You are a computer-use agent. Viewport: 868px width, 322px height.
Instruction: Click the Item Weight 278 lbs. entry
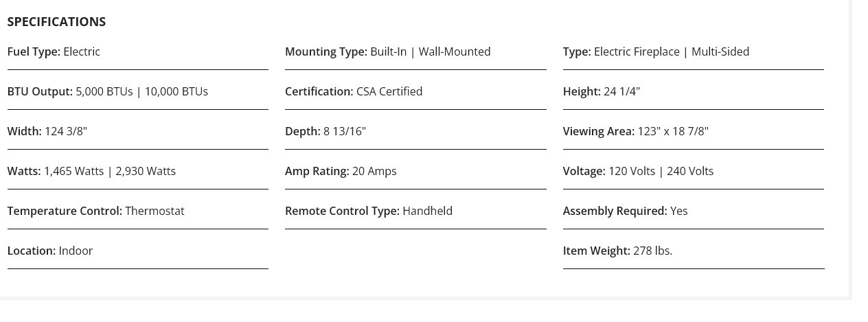[617, 251]
